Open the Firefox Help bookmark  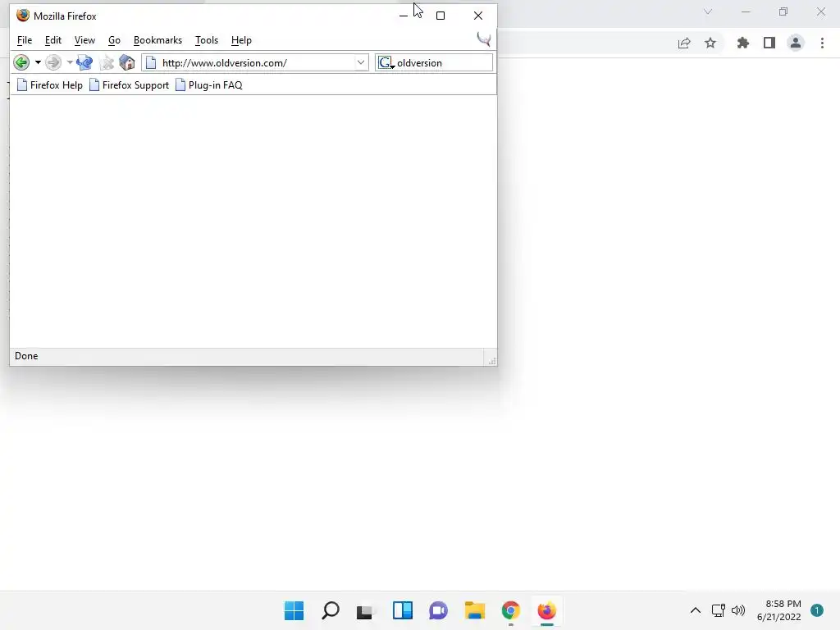pyautogui.click(x=50, y=85)
